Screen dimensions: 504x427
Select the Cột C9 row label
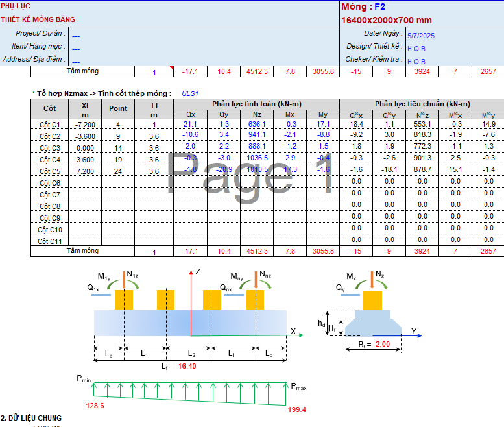[50, 218]
